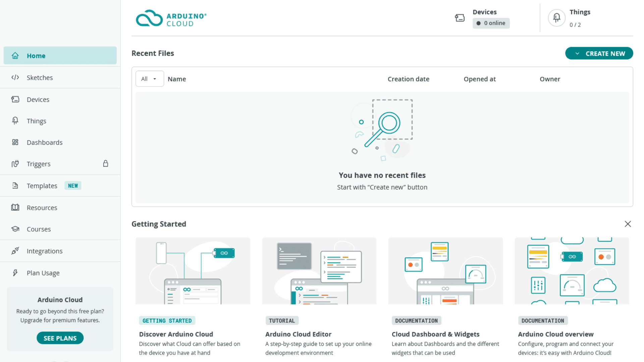Image resolution: width=644 pixels, height=362 pixels.
Task: Click the Discover Arduino Cloud title link
Action: tap(176, 334)
